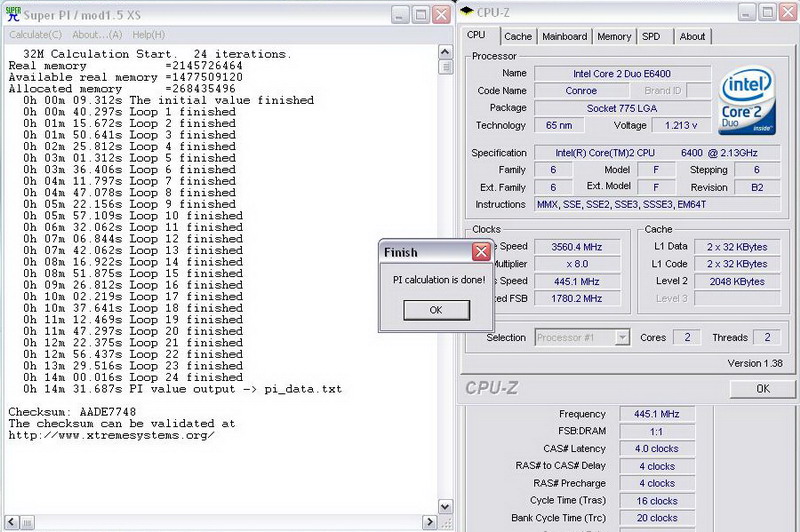Click the Cores value field

pyautogui.click(x=687, y=337)
